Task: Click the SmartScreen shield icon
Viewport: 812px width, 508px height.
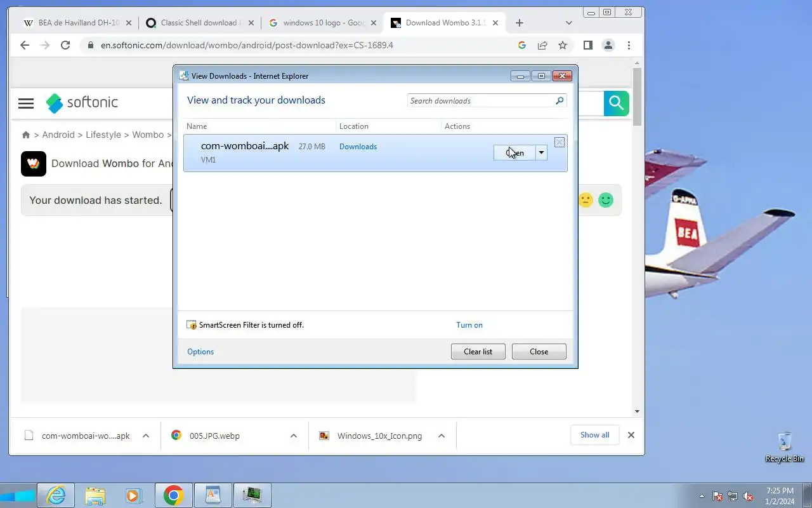Action: pos(192,325)
